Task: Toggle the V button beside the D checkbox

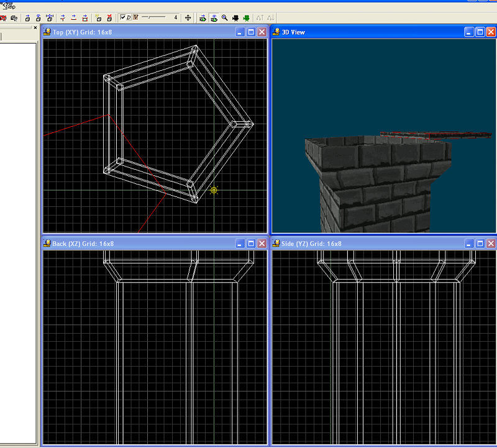Action: 135,18
